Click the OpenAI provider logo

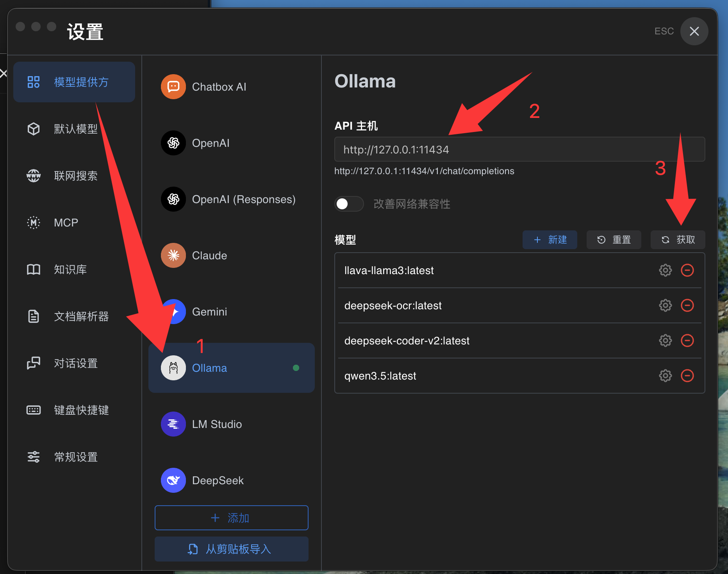[173, 143]
